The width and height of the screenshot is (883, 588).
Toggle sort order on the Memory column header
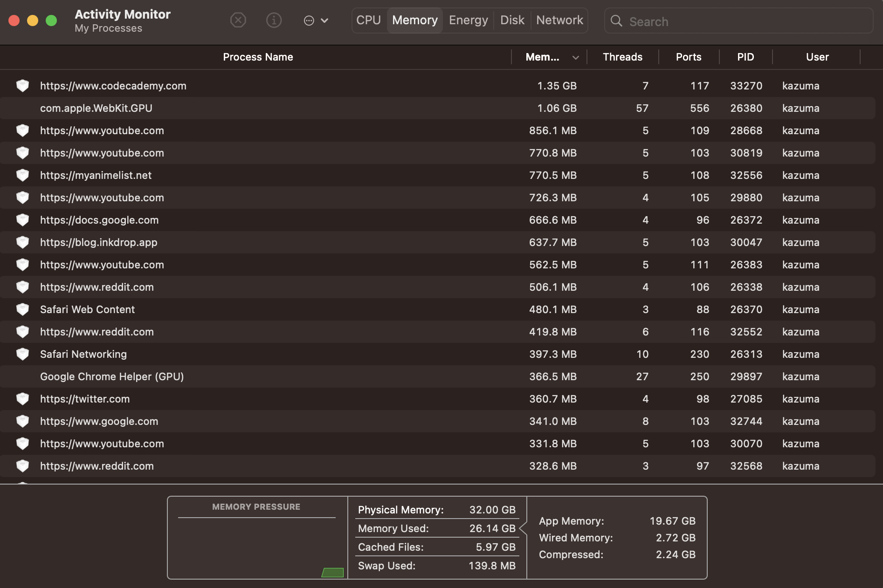click(x=549, y=57)
